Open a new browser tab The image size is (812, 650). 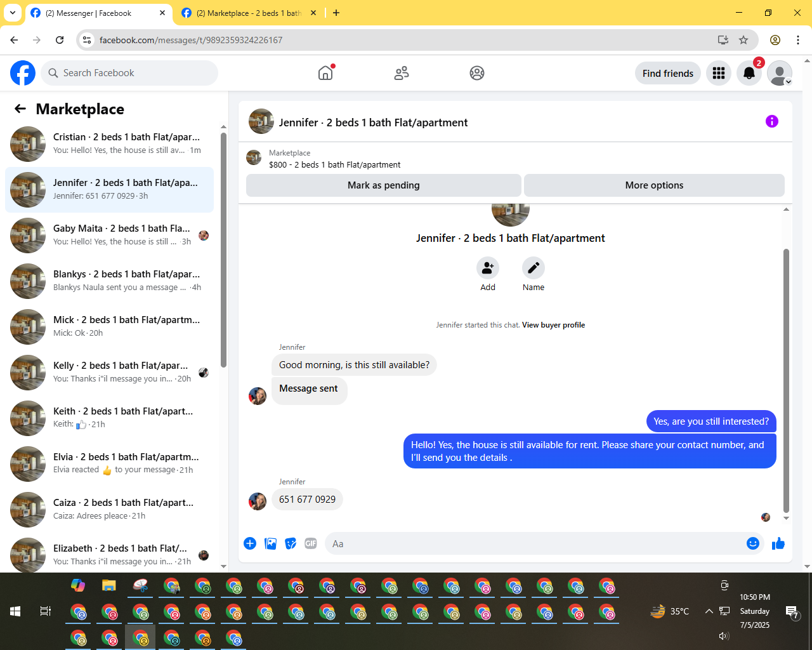click(336, 13)
